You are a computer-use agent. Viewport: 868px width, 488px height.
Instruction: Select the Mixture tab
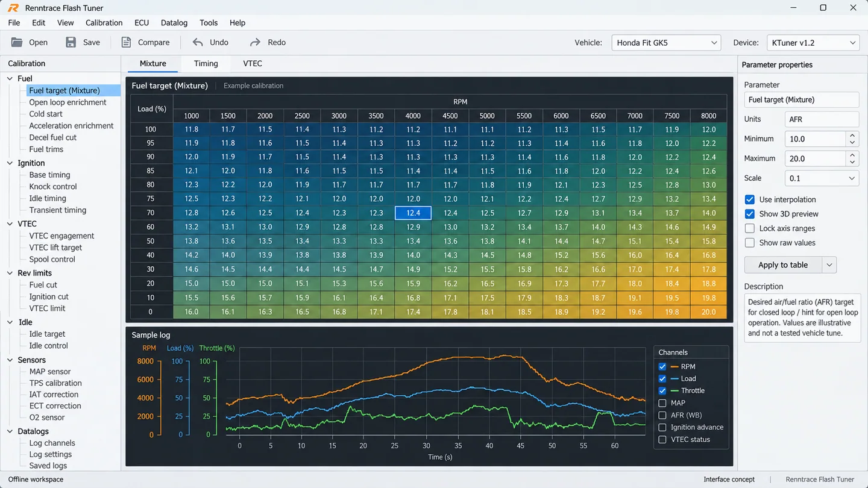click(153, 63)
